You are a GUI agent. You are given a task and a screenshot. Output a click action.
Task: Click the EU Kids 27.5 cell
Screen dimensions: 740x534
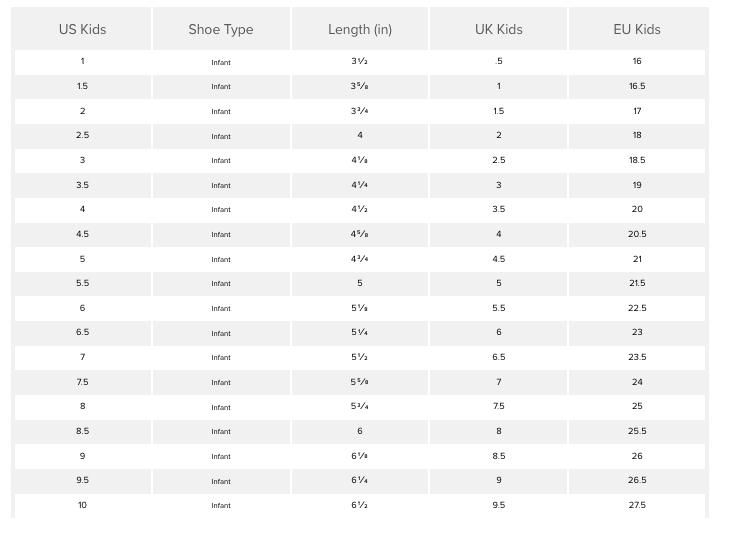pyautogui.click(x=637, y=505)
